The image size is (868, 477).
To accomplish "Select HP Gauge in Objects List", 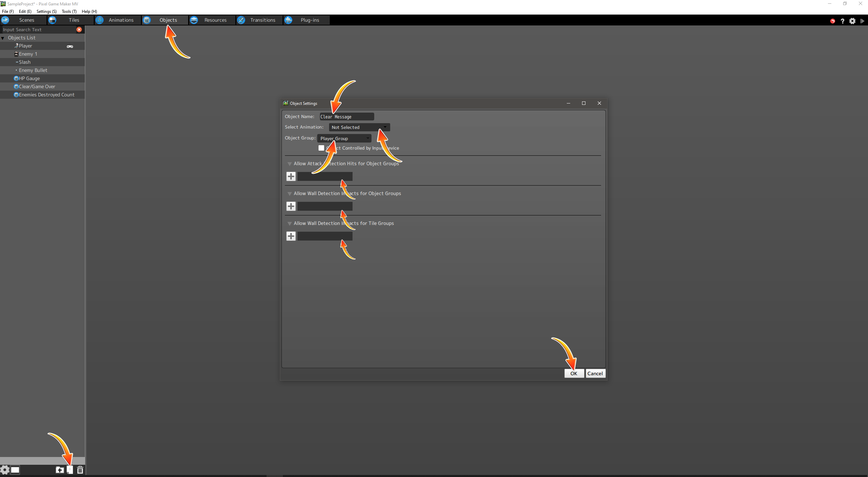I will coord(29,78).
